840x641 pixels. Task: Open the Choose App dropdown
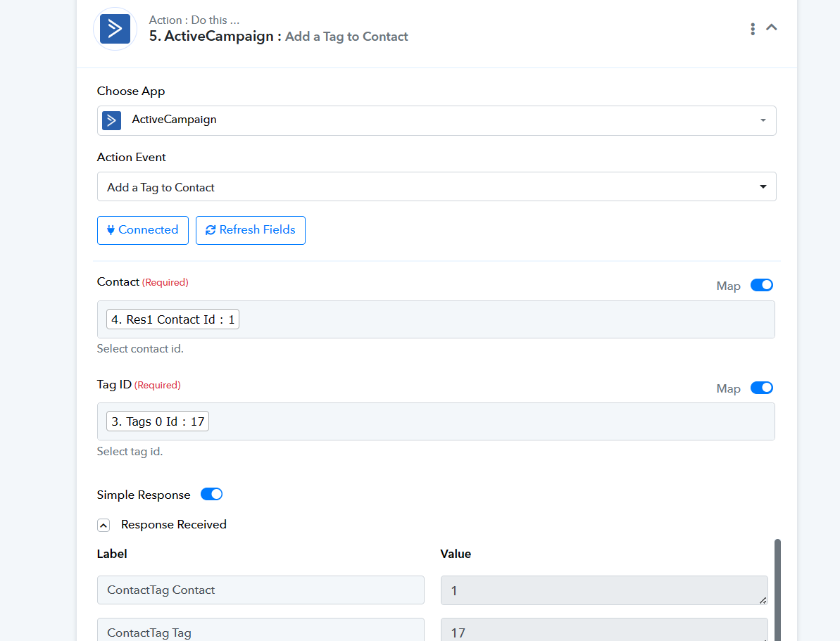click(x=436, y=120)
